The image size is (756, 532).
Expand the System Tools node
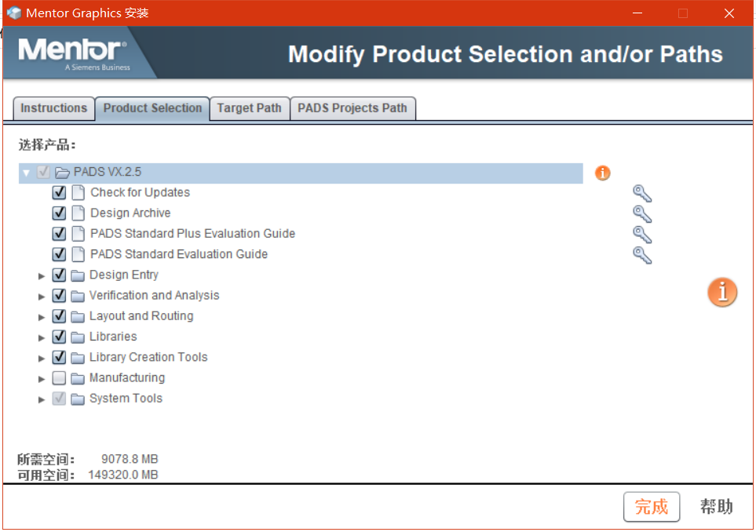pos(42,399)
